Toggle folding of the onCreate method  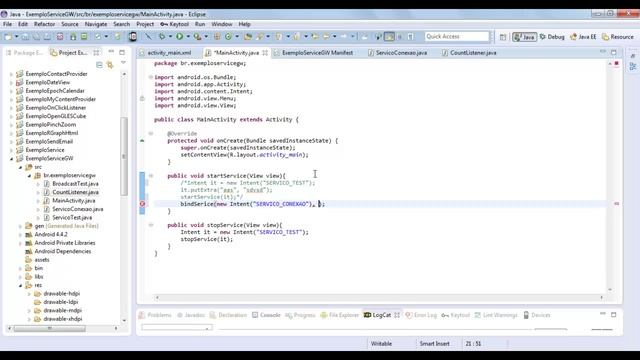tap(151, 133)
